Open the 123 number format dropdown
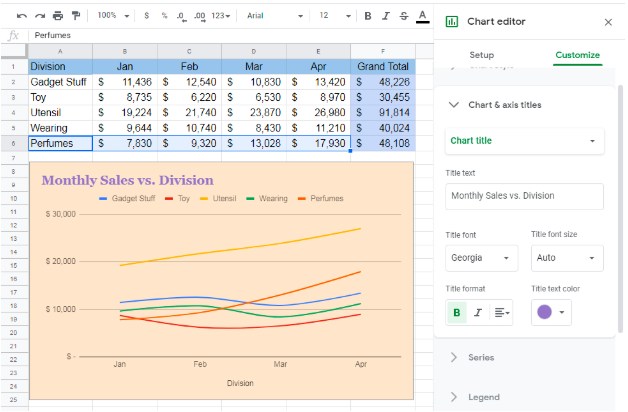The width and height of the screenshot is (628, 412). point(221,16)
